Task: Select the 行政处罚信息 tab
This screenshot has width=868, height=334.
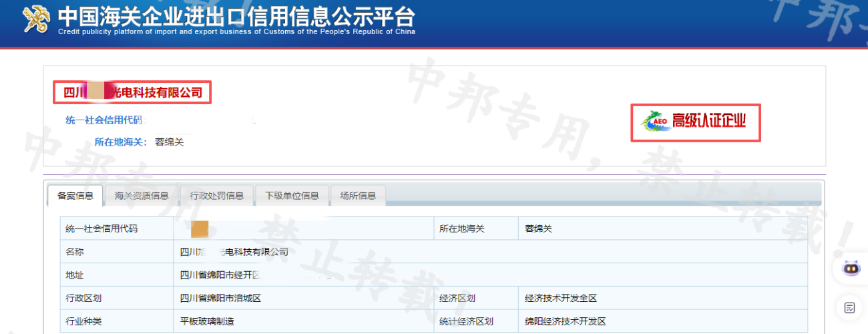Action: [217, 196]
